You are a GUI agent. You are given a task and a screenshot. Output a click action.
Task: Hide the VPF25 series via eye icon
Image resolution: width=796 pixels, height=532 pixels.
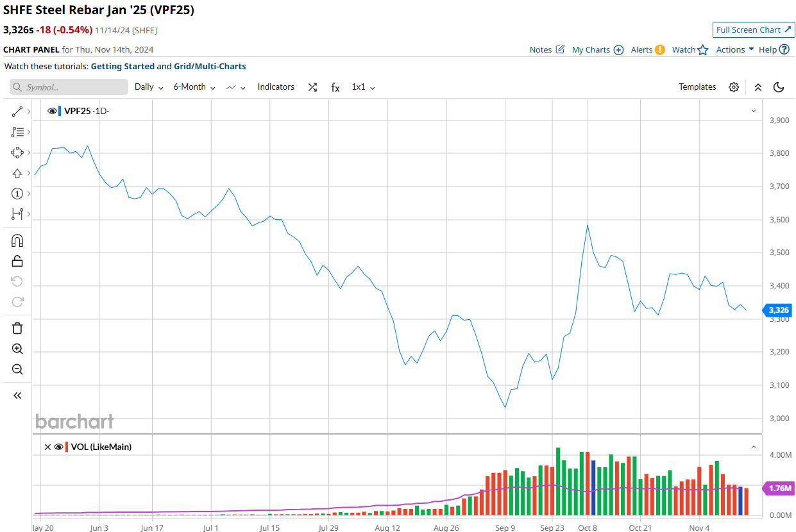52,111
